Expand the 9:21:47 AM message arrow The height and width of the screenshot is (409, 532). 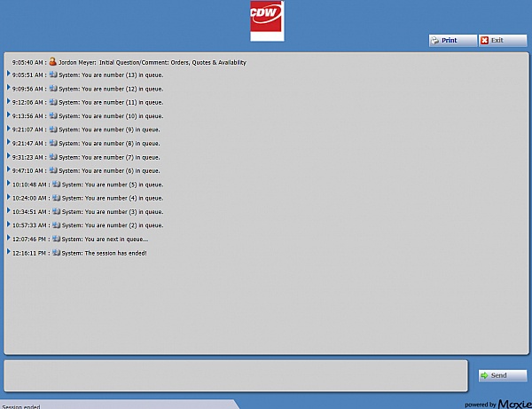(9, 142)
